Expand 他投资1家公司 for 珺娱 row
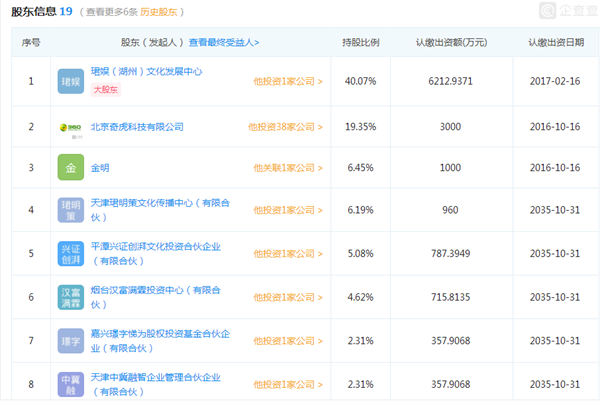 tap(288, 81)
